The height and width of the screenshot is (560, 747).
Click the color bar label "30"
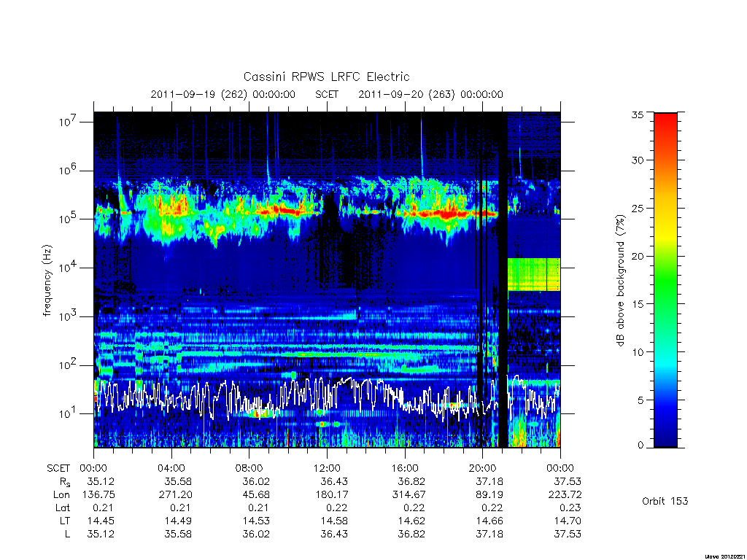638,160
